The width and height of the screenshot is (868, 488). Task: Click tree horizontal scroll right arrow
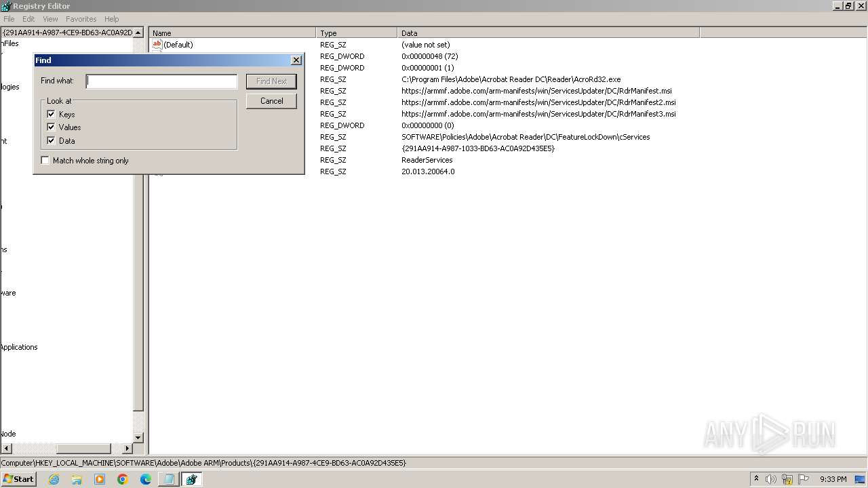127,449
